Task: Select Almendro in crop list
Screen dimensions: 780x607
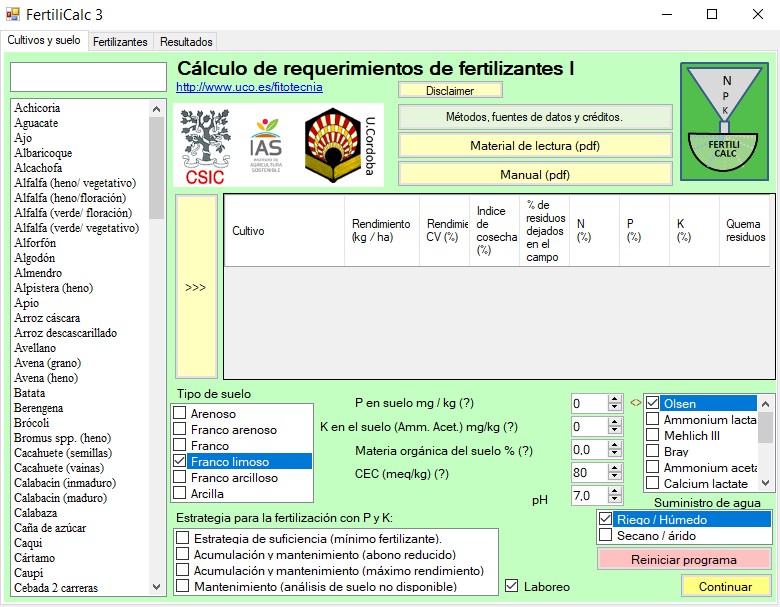Action: click(38, 273)
